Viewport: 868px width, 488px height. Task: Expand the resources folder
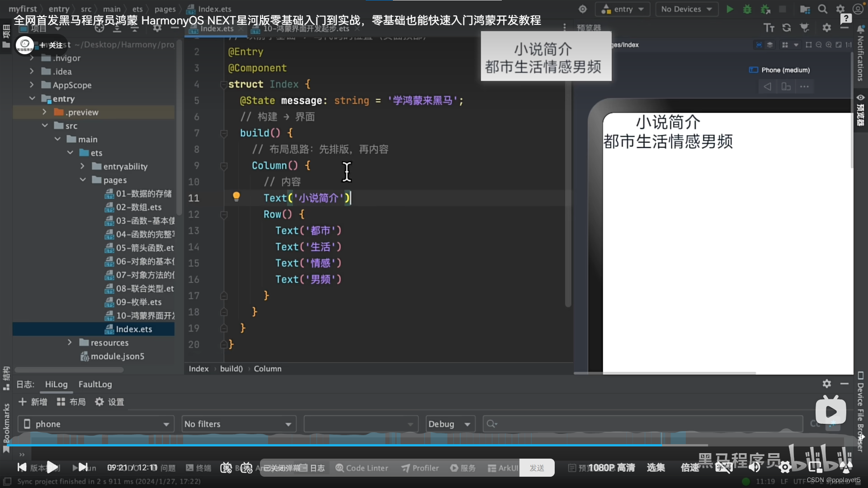coord(70,343)
